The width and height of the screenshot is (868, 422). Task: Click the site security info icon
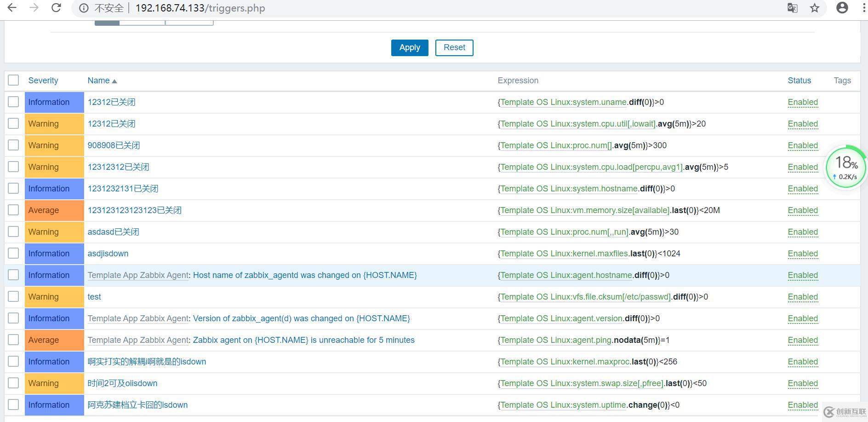(x=84, y=8)
